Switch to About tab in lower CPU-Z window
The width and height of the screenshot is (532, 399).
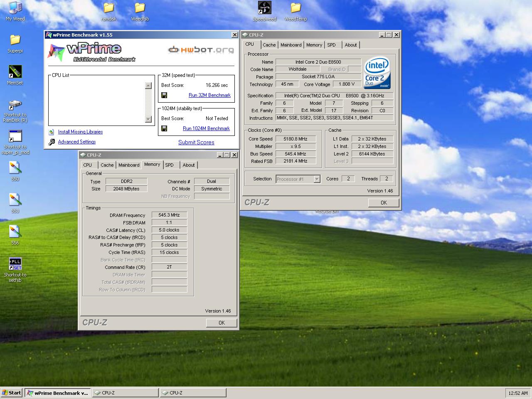point(189,165)
